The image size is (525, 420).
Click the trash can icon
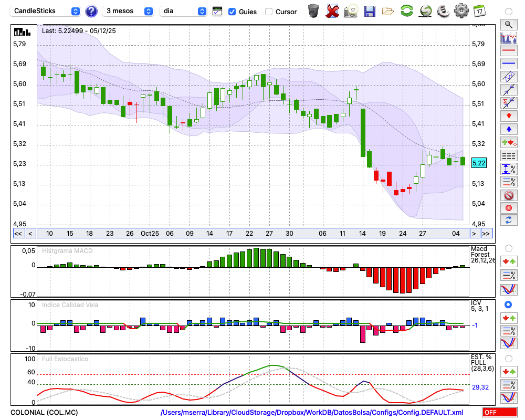coord(313,11)
